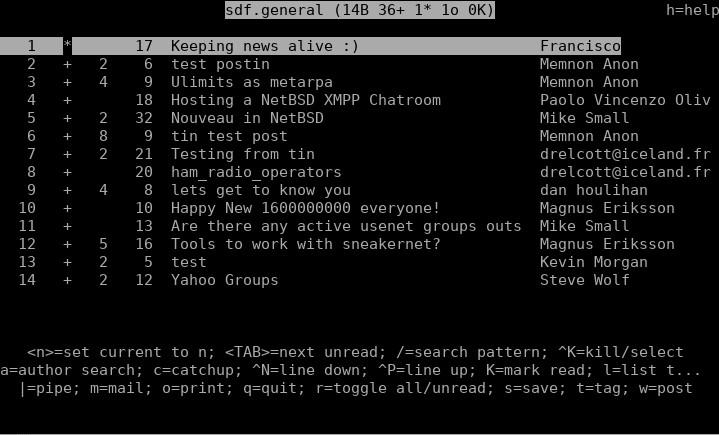Viewport: 719px width, 435px height.
Task: Click author name "Steve Wolf"
Action: 585,280
